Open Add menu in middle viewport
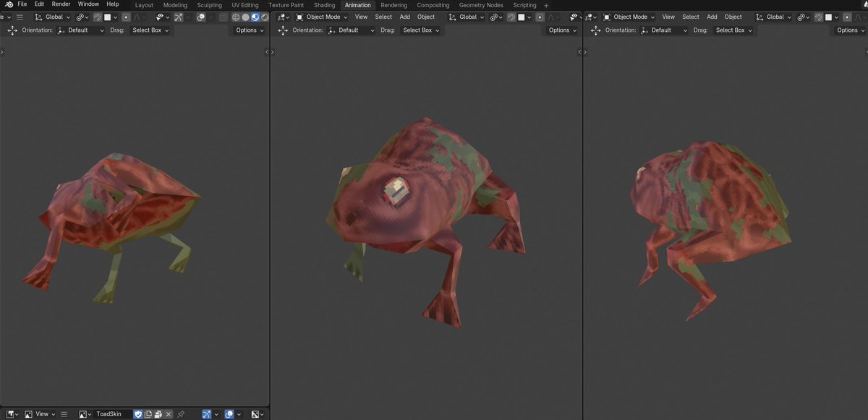This screenshot has width=868, height=420. point(404,17)
